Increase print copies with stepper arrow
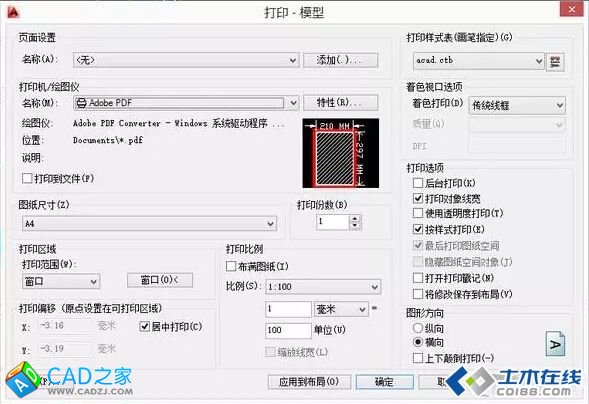 pos(355,219)
